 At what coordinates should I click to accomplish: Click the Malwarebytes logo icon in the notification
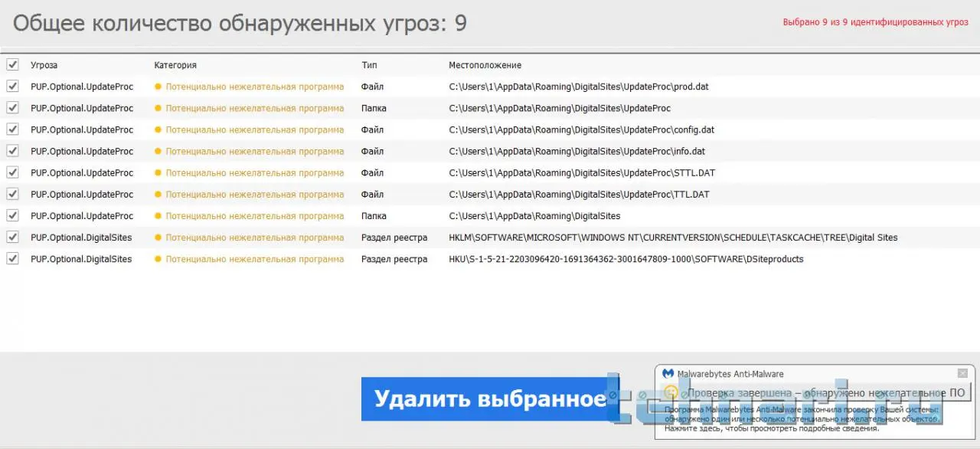[668, 374]
